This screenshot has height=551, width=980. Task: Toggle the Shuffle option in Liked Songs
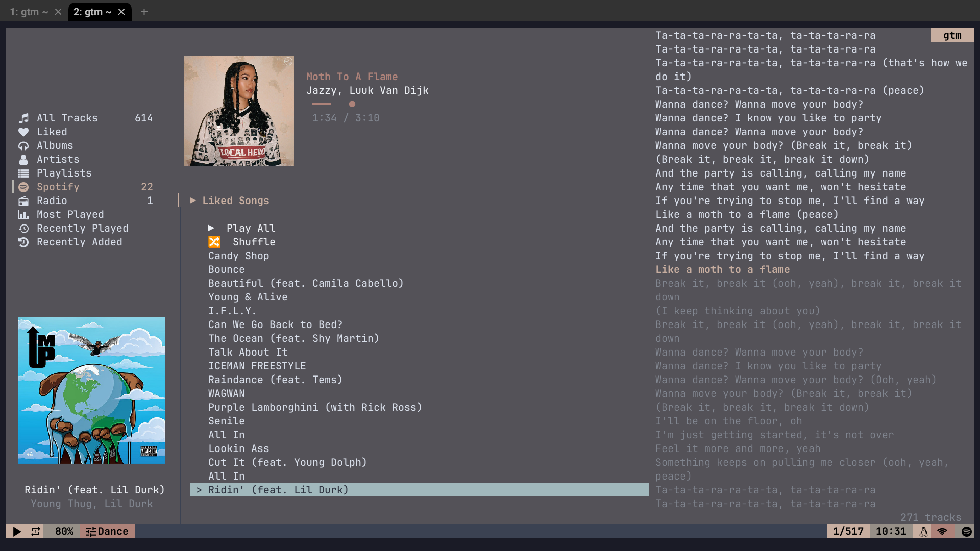point(241,242)
